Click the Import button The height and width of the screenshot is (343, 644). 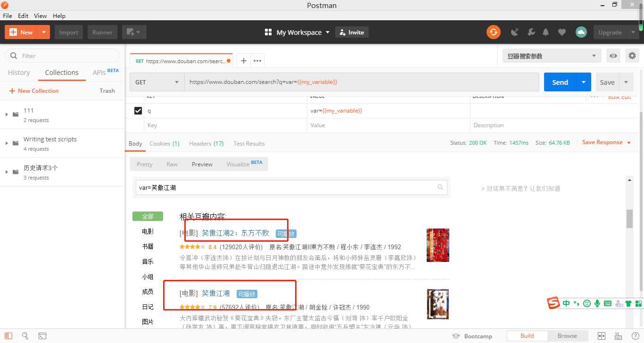pyautogui.click(x=69, y=32)
